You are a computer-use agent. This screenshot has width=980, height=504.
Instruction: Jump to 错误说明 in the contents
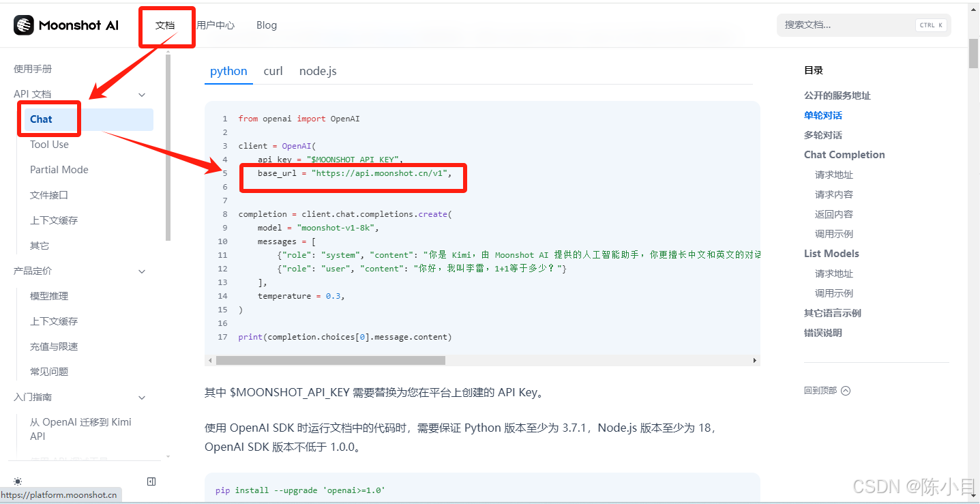(x=823, y=333)
